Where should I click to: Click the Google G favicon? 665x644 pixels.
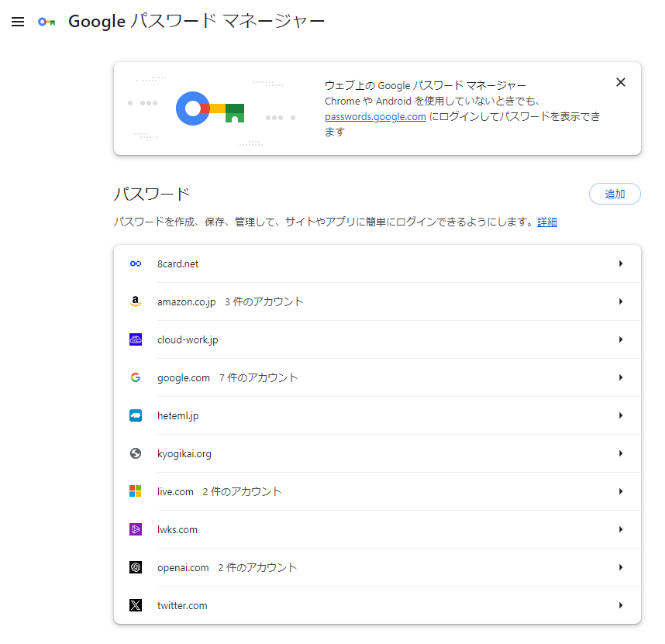[136, 377]
